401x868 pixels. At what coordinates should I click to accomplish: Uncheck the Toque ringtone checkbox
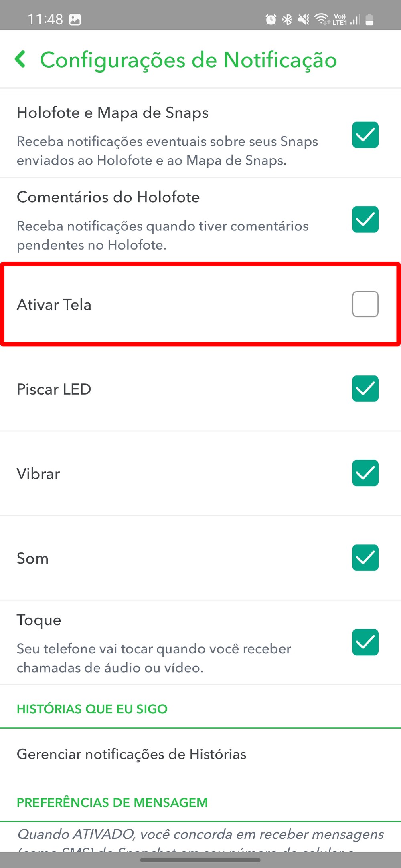(365, 642)
